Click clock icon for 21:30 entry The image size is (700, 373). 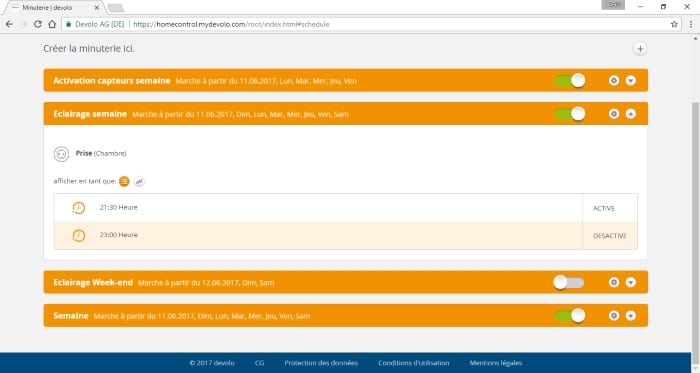pyautogui.click(x=79, y=208)
